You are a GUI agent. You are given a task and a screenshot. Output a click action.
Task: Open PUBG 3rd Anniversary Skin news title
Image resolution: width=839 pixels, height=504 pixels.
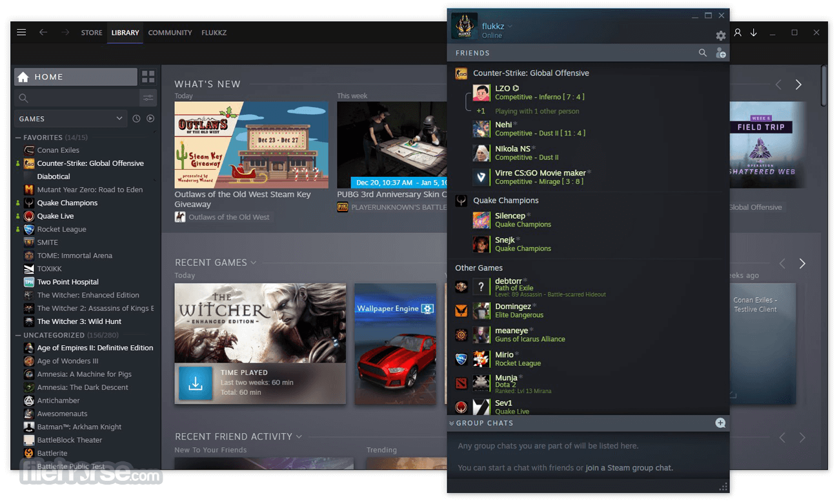tap(392, 194)
